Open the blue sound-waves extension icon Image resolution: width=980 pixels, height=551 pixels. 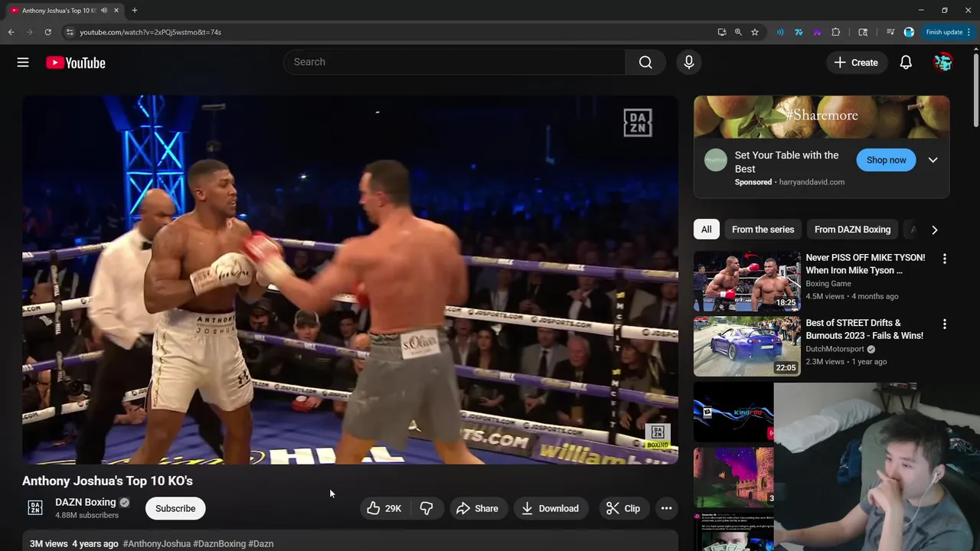pos(780,32)
